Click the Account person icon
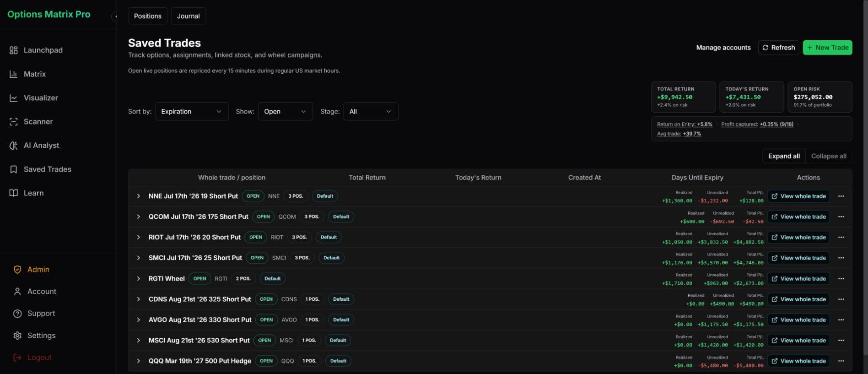 tap(17, 292)
